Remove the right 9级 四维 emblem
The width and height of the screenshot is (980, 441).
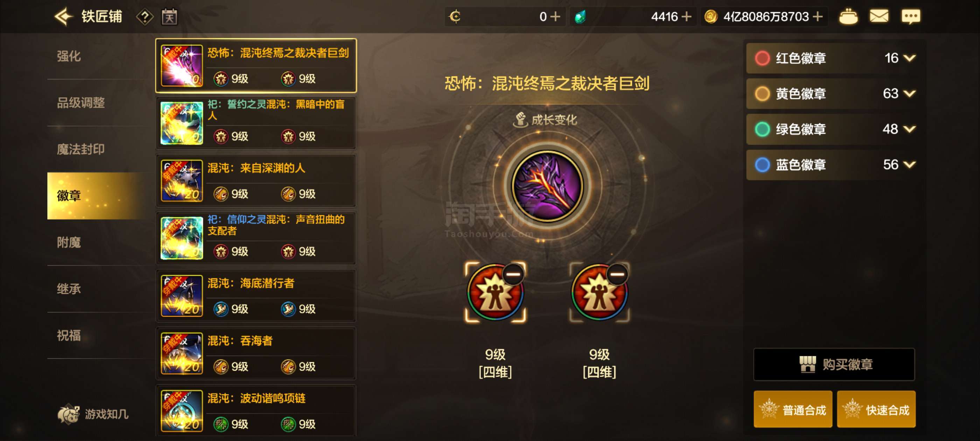point(617,274)
